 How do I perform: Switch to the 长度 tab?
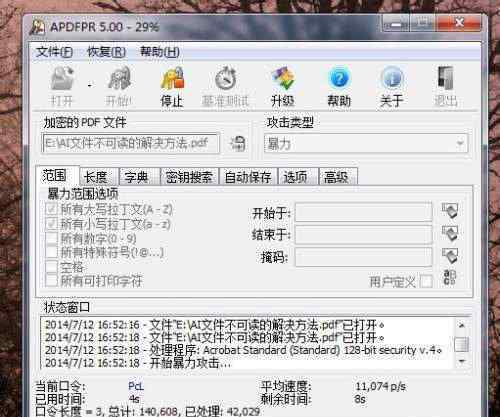(x=99, y=177)
